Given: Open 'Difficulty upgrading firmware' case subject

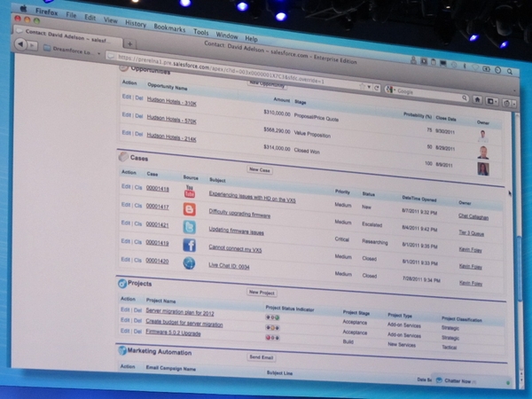Looking at the screenshot, I should (x=239, y=214).
